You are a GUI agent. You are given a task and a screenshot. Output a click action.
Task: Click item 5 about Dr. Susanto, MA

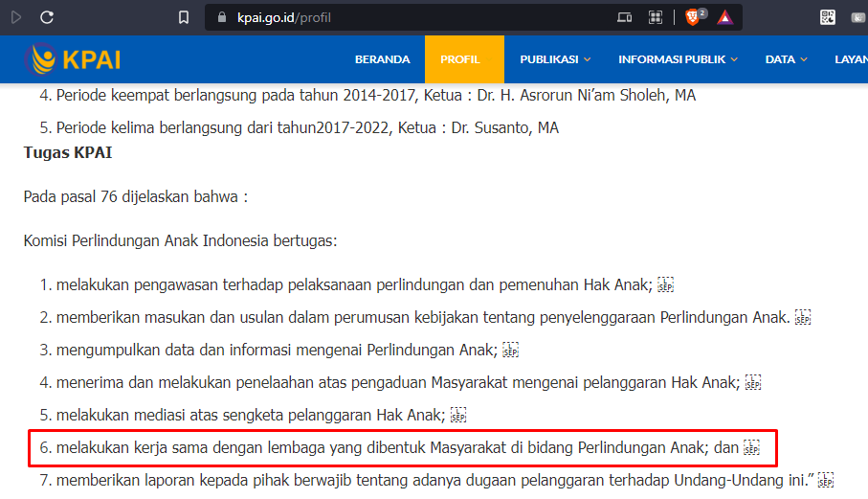[x=299, y=128]
